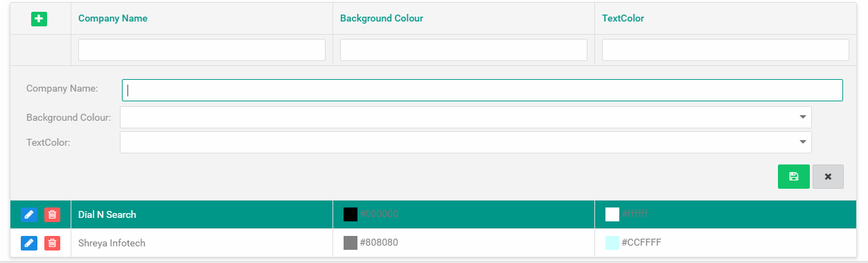868x263 pixels.
Task: Click the Company Name form text field
Action: tap(482, 90)
